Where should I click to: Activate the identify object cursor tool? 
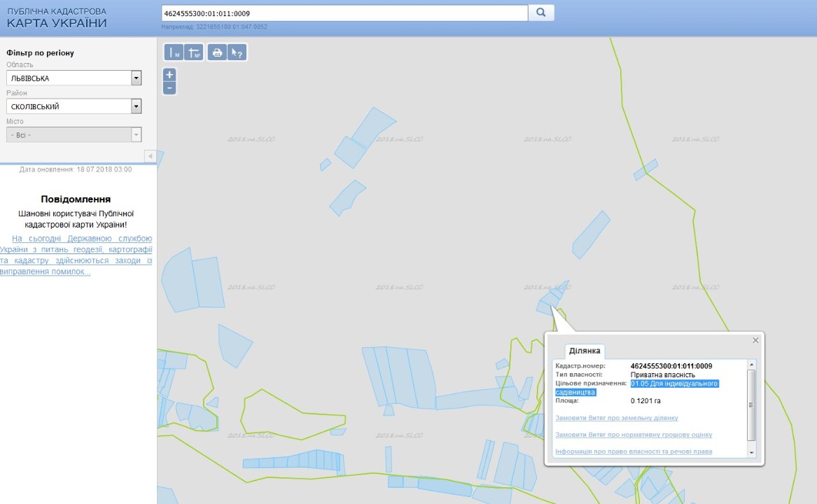pos(237,52)
